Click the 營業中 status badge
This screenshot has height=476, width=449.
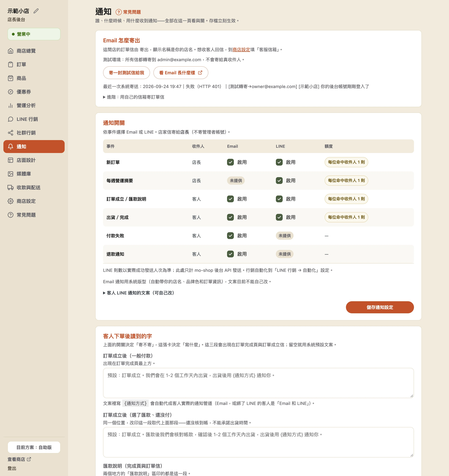(x=34, y=34)
